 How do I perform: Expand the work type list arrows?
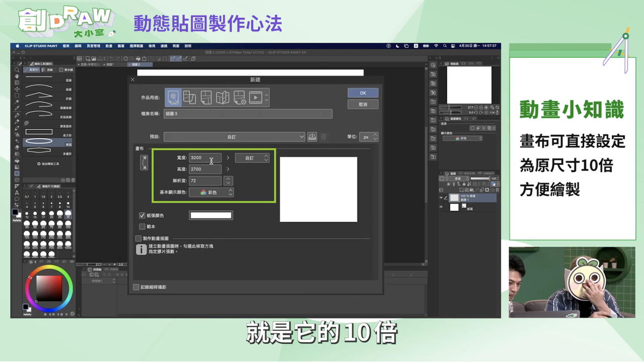tap(267, 97)
